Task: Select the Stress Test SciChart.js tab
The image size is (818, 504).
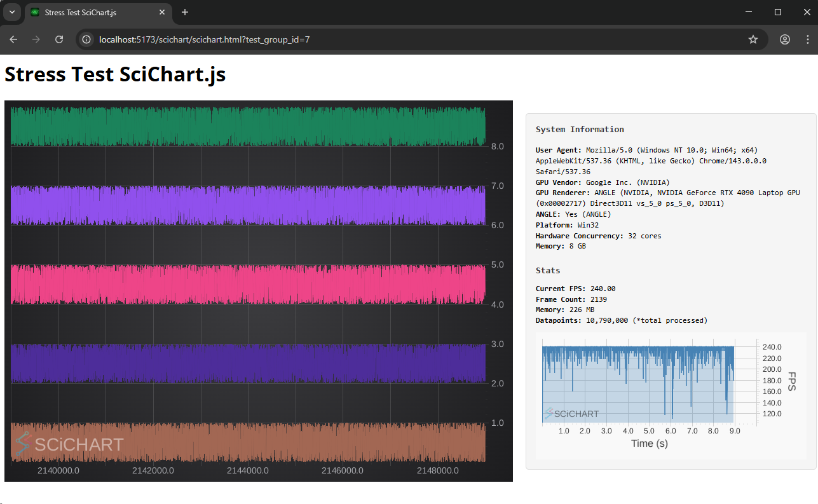Action: [x=89, y=12]
